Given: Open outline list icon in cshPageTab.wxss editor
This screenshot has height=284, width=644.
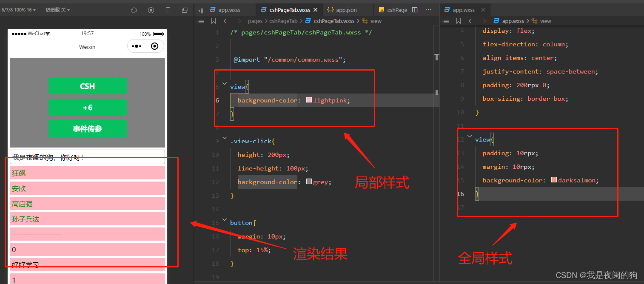Looking at the screenshot, I should [201, 21].
